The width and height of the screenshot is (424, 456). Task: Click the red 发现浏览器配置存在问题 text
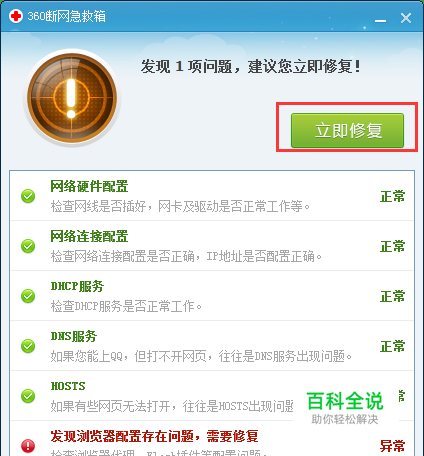pos(154,436)
